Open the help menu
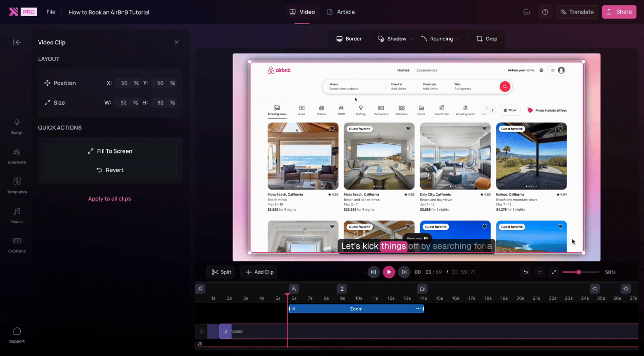The image size is (644, 356). tap(545, 11)
